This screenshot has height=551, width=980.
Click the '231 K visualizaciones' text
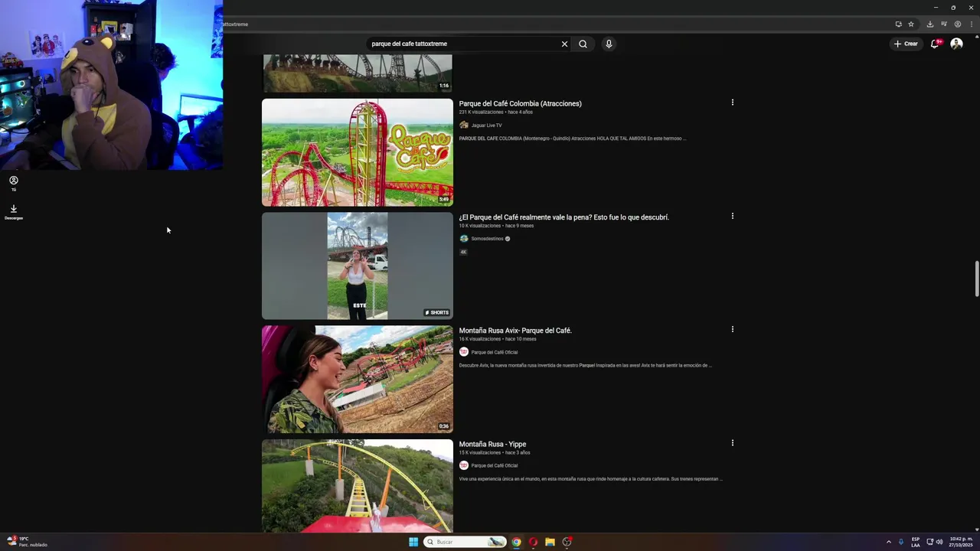(x=481, y=112)
